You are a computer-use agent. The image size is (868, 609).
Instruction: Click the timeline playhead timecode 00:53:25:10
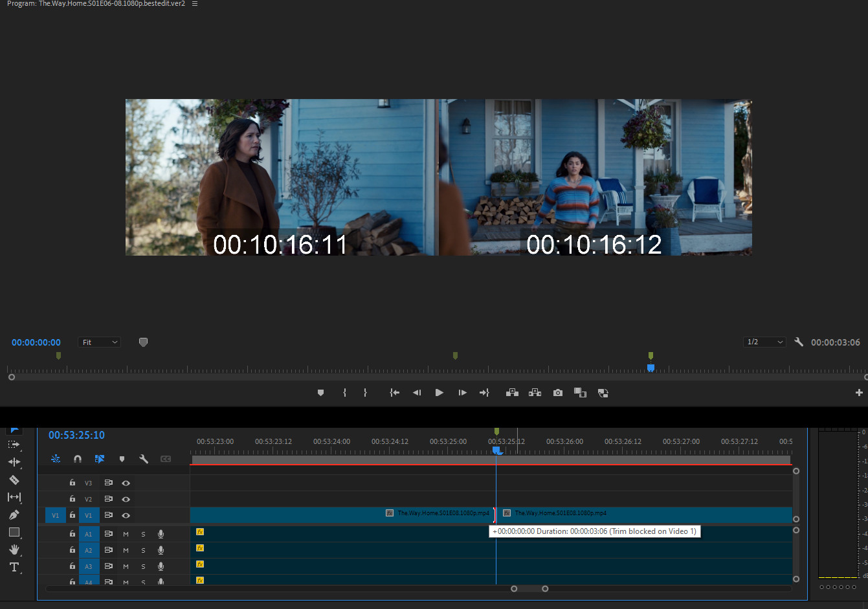[x=76, y=435]
